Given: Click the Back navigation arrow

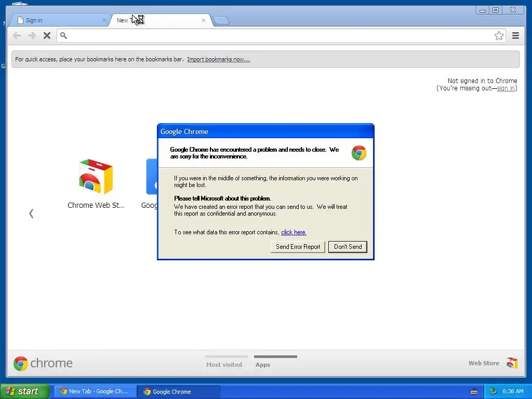Looking at the screenshot, I should [17, 36].
